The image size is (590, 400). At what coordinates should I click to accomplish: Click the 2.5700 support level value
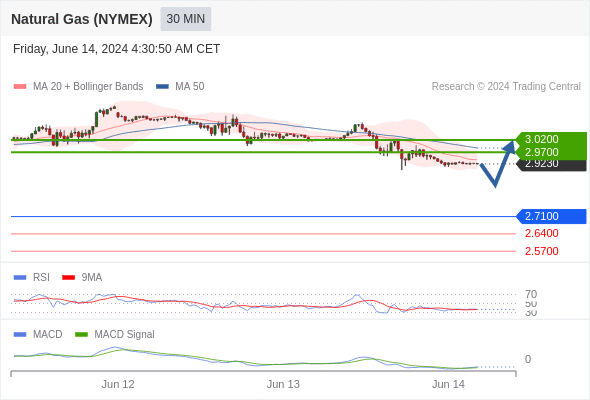(x=541, y=251)
